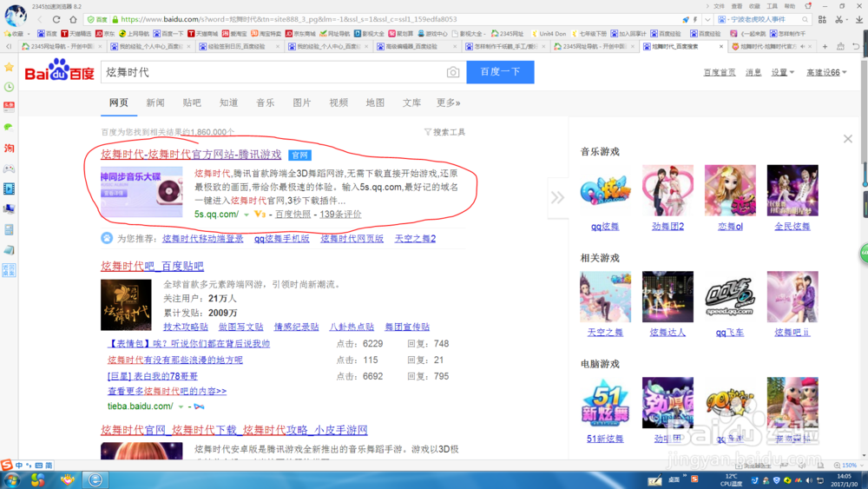Image resolution: width=868 pixels, height=489 pixels.
Task: Click the undo closed tab icon
Action: [856, 47]
